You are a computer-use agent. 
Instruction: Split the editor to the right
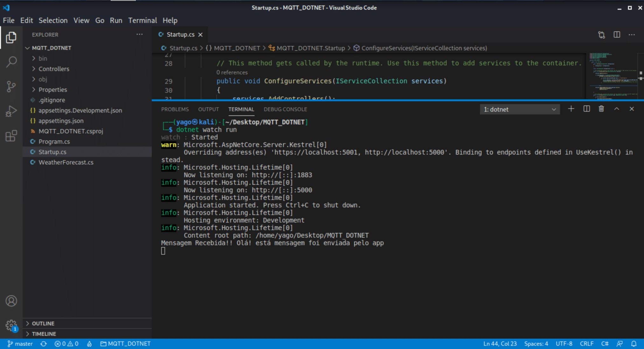[617, 34]
